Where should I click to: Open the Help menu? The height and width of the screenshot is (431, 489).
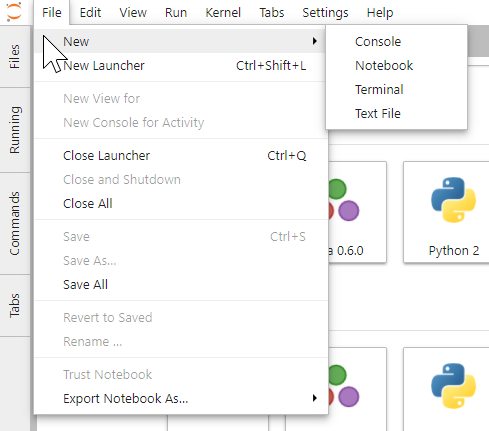coord(380,12)
